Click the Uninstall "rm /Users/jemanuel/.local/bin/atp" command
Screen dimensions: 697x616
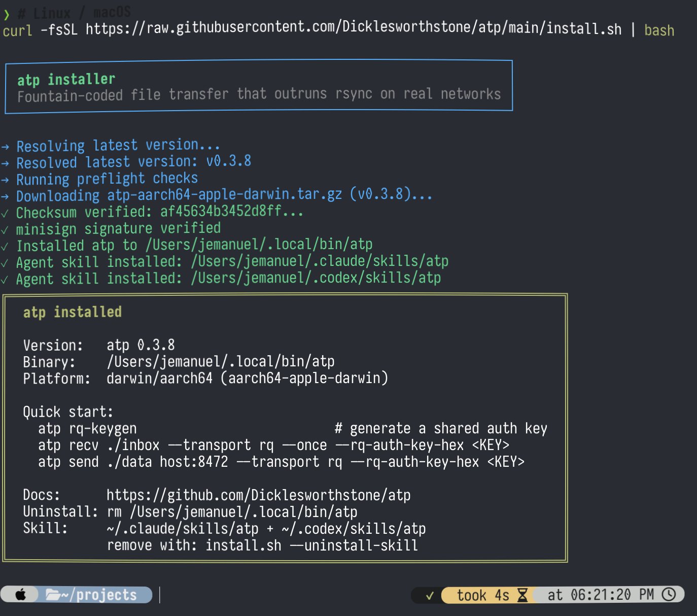232,511
